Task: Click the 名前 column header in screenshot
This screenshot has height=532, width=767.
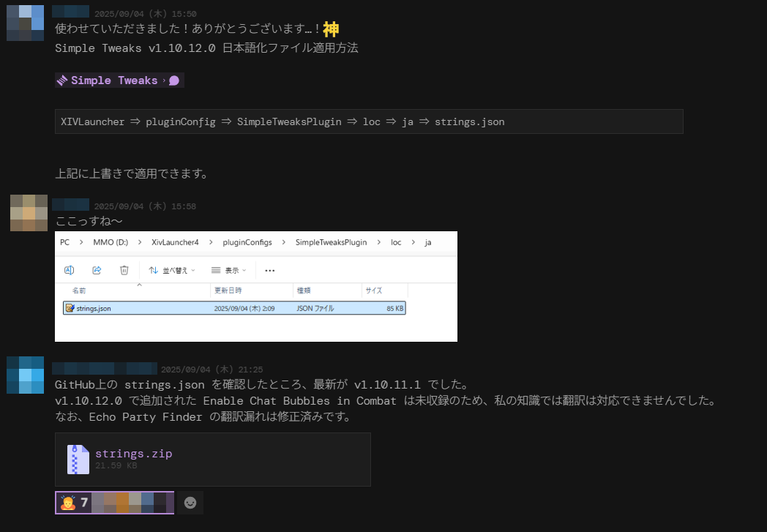Action: click(79, 291)
